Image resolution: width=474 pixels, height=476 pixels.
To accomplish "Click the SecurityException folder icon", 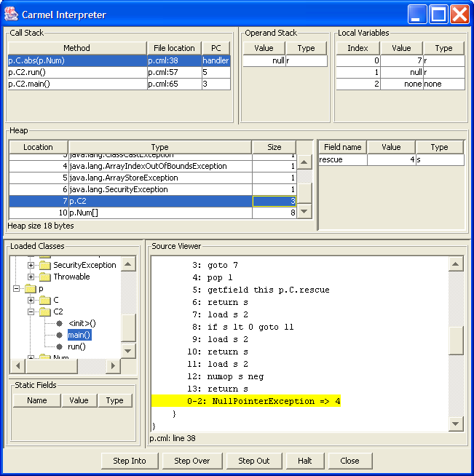I will [x=44, y=265].
